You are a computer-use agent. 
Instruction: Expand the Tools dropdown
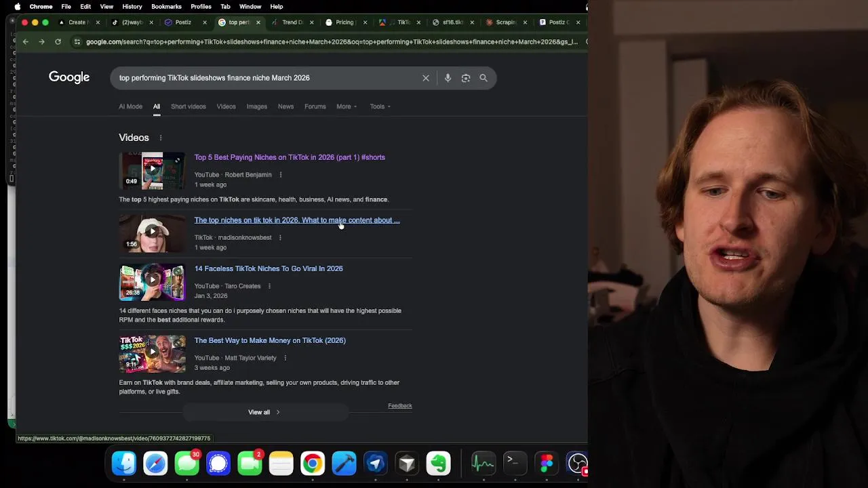coord(380,106)
